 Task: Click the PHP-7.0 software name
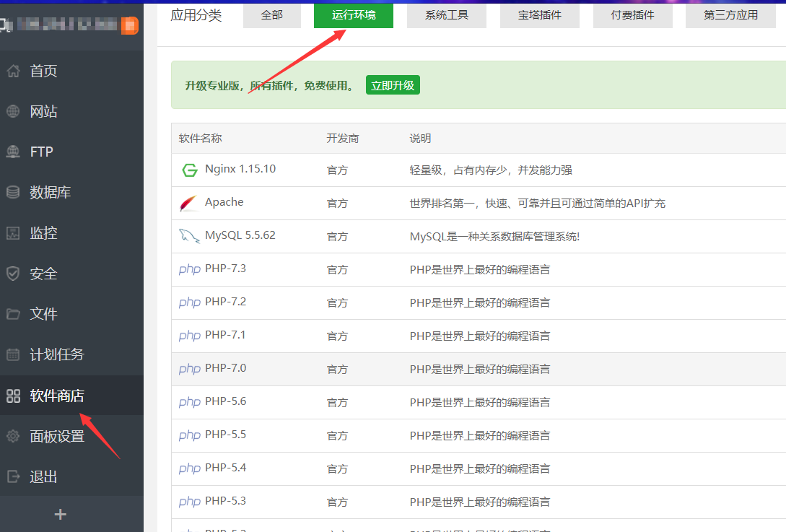coord(226,367)
